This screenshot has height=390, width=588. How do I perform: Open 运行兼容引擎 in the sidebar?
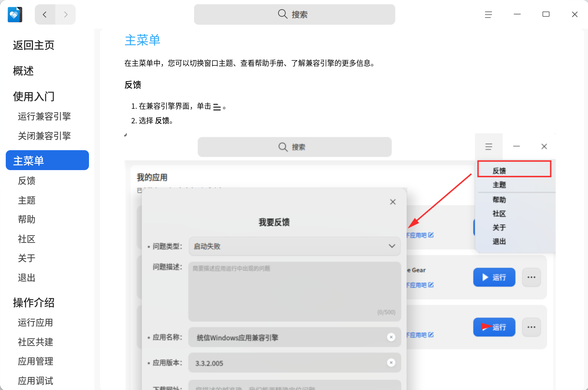pos(44,116)
